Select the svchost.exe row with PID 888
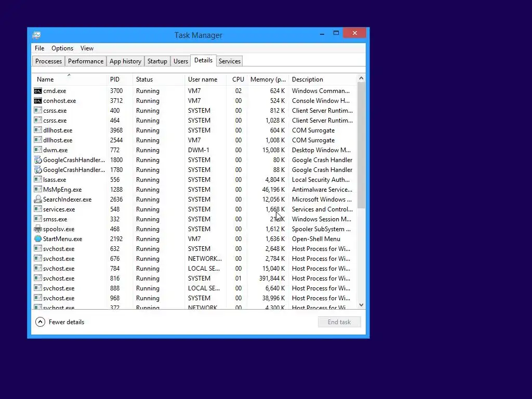 click(x=195, y=288)
